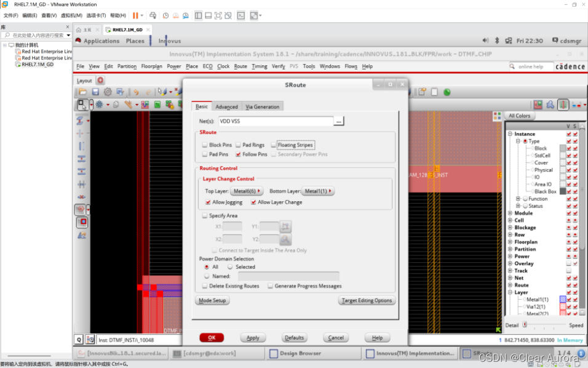588x368 pixels.
Task: Click the add stripe tool in left sidebar
Action: (x=81, y=146)
